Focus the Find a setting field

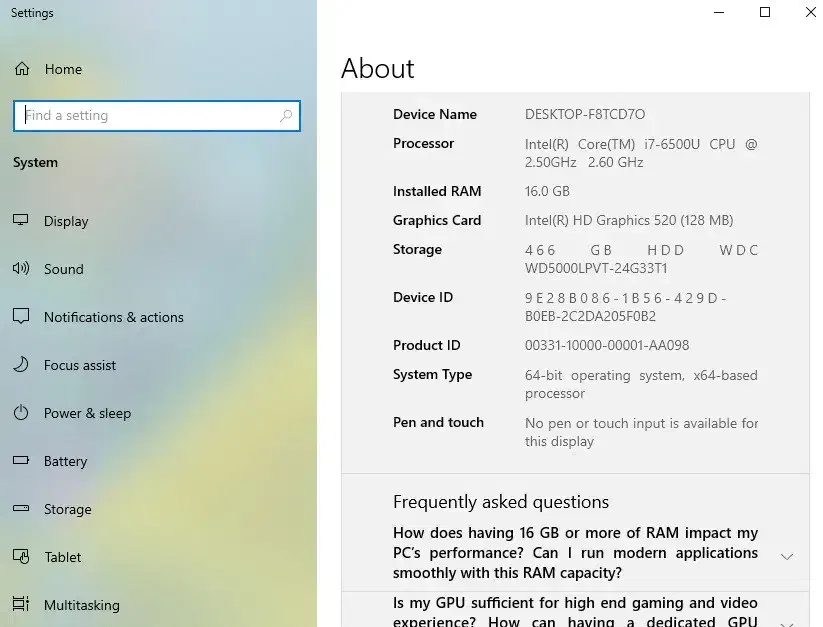point(150,116)
